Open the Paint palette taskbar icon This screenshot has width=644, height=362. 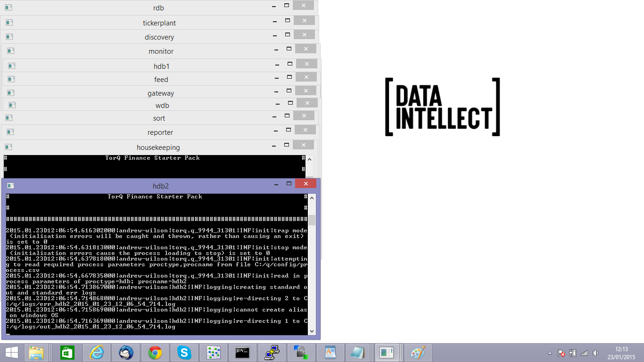coord(418,353)
